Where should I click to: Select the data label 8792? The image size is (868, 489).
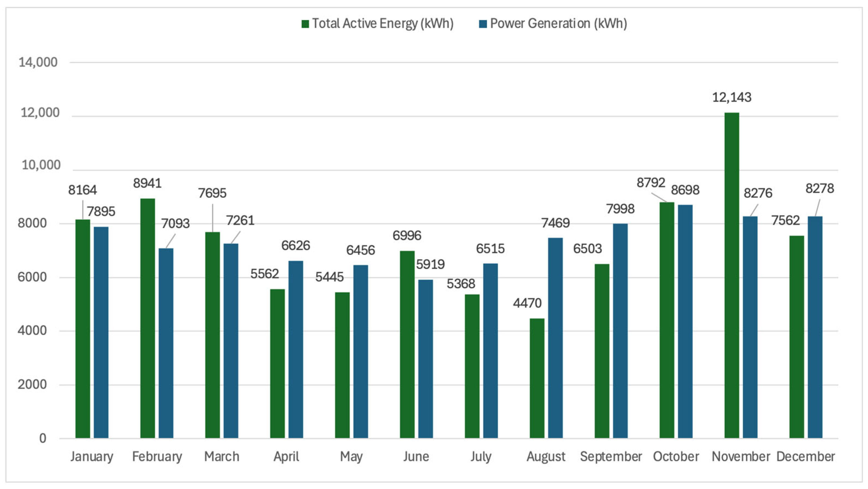(x=651, y=183)
